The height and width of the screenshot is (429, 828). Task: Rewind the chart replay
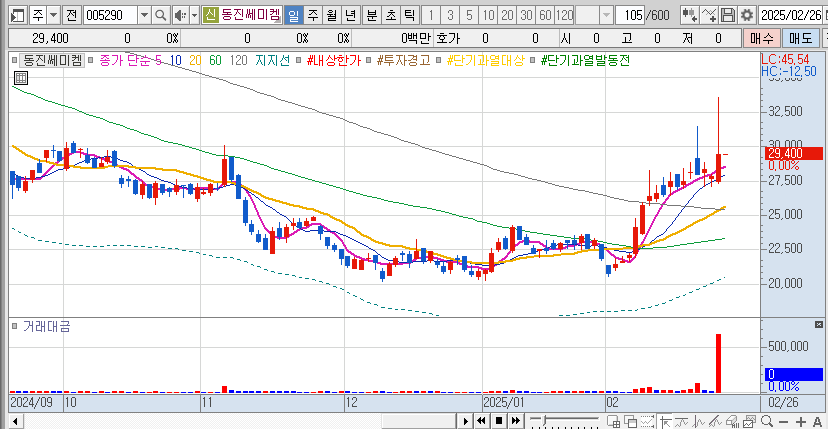[x=481, y=421]
